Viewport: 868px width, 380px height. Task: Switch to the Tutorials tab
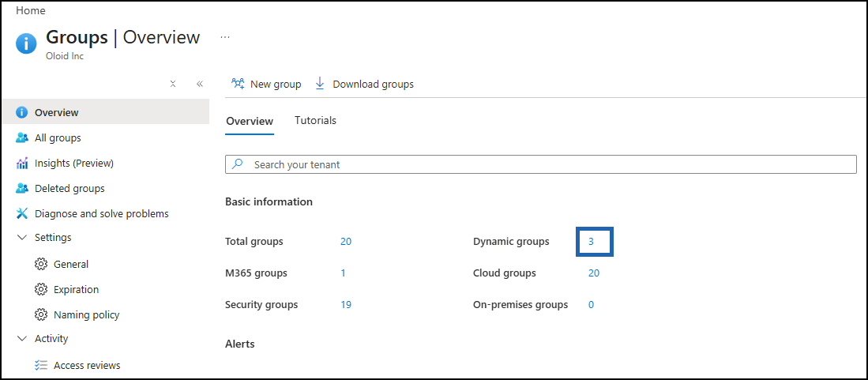pos(316,120)
